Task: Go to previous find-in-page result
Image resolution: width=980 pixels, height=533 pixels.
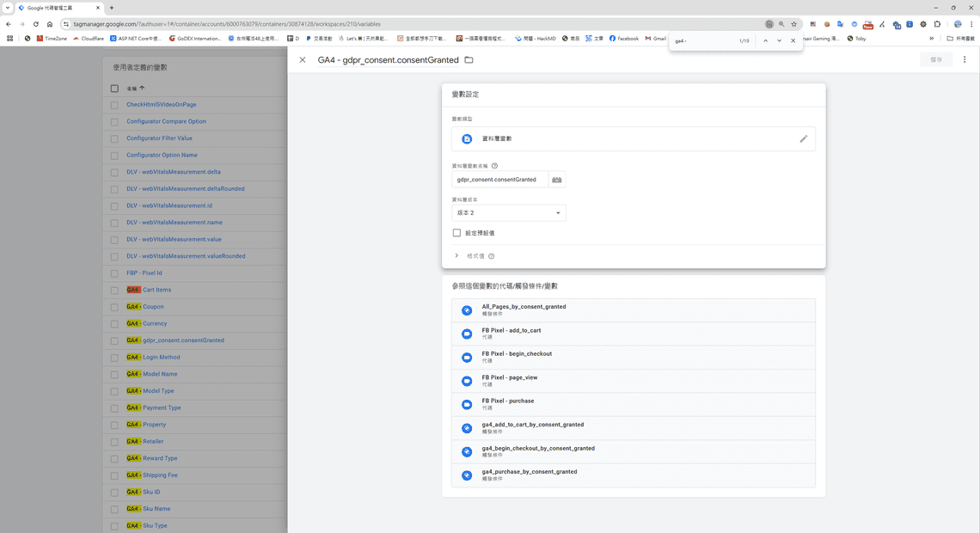Action: click(765, 40)
